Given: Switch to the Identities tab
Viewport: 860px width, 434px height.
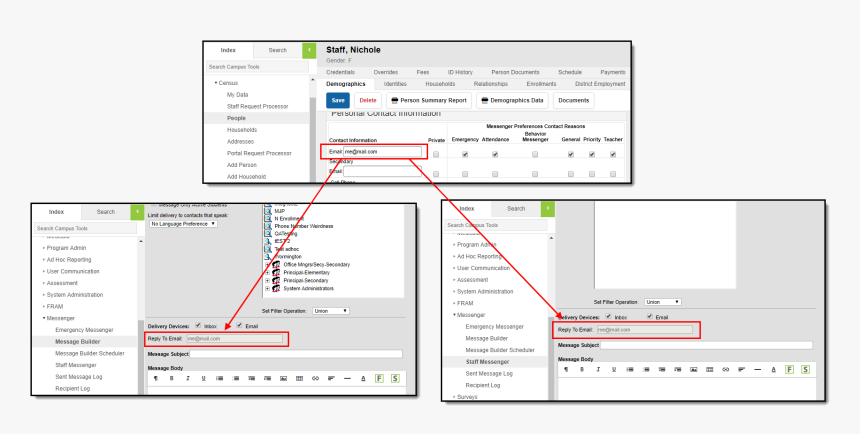Looking at the screenshot, I should tap(395, 84).
